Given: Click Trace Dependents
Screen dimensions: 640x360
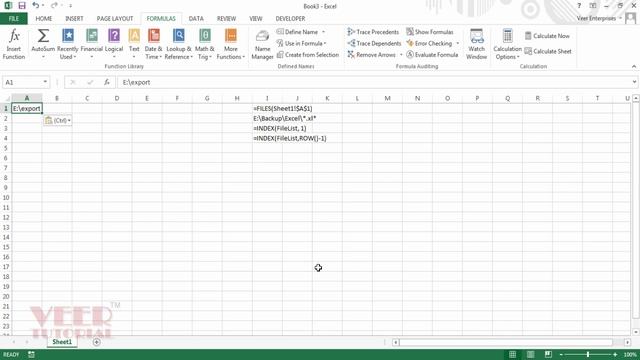Looking at the screenshot, I should tap(374, 43).
